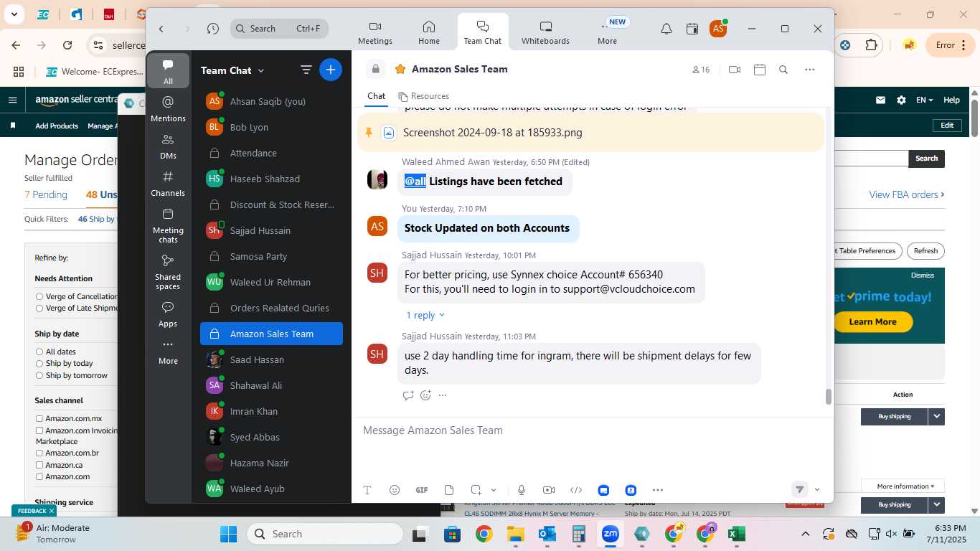Image resolution: width=980 pixels, height=551 pixels.
Task: Star toggle next to Amazon Sales Team
Action: click(x=400, y=69)
